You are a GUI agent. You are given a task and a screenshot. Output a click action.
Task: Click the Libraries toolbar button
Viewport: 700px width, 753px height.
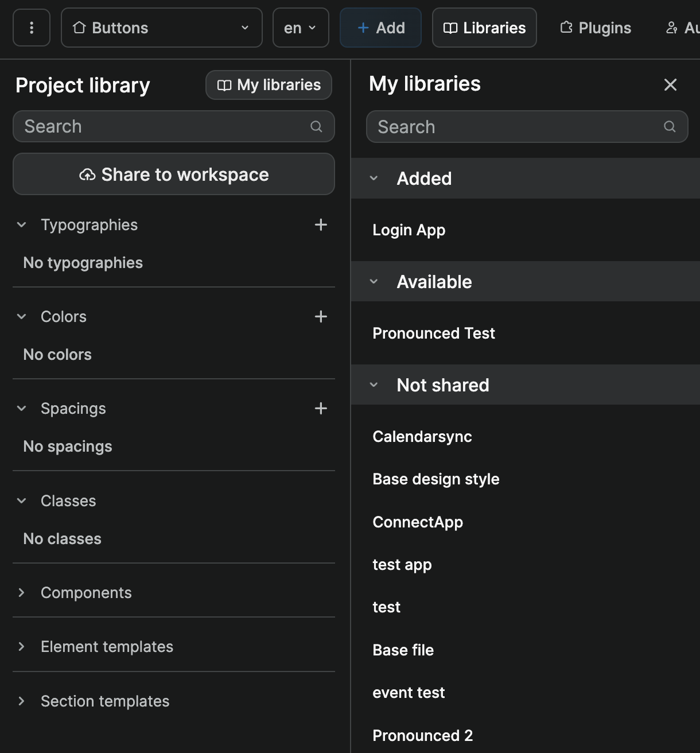coord(484,28)
